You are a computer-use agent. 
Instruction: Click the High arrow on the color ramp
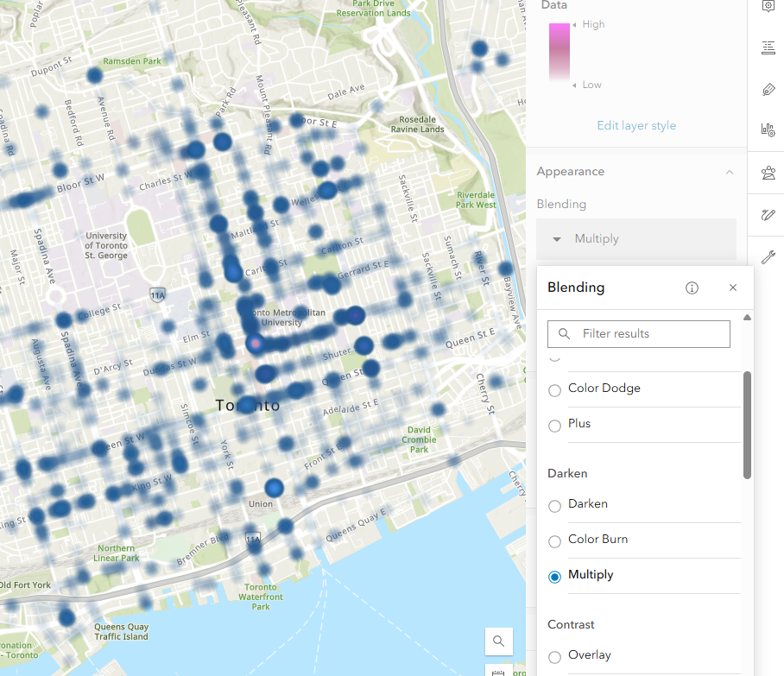click(576, 24)
